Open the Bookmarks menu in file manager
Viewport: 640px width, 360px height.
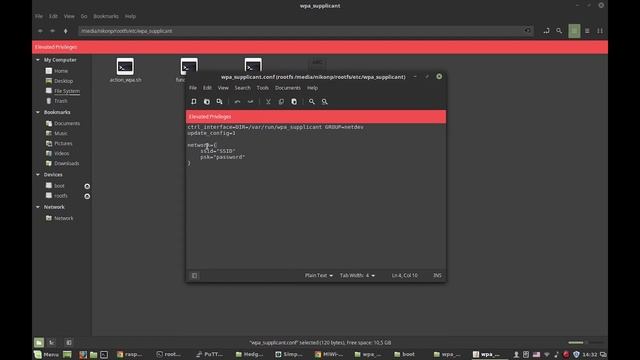point(106,16)
